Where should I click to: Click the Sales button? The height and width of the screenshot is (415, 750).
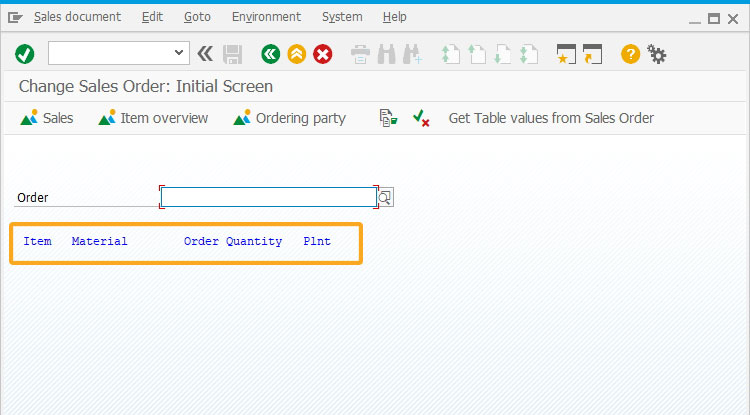pos(47,118)
